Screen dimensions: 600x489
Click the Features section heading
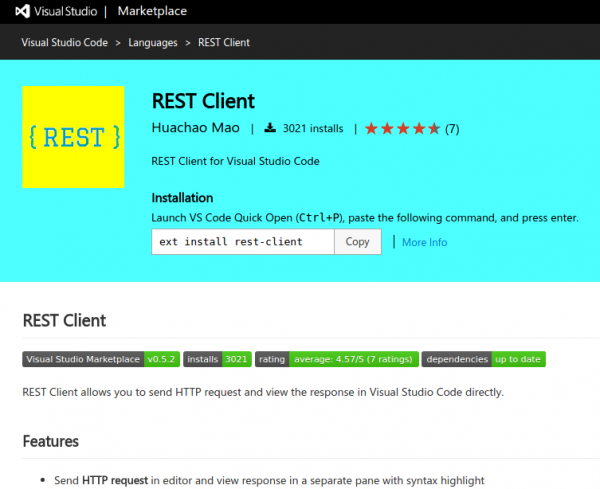pos(51,441)
